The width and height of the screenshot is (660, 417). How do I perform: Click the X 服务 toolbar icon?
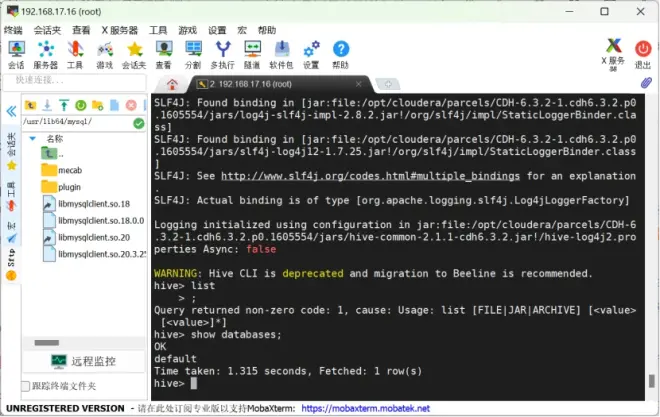click(x=613, y=55)
